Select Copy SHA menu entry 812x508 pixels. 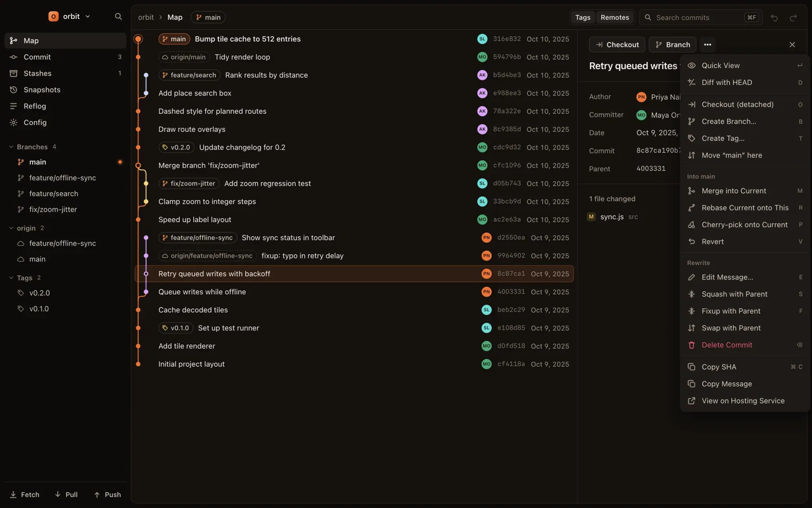[745, 367]
